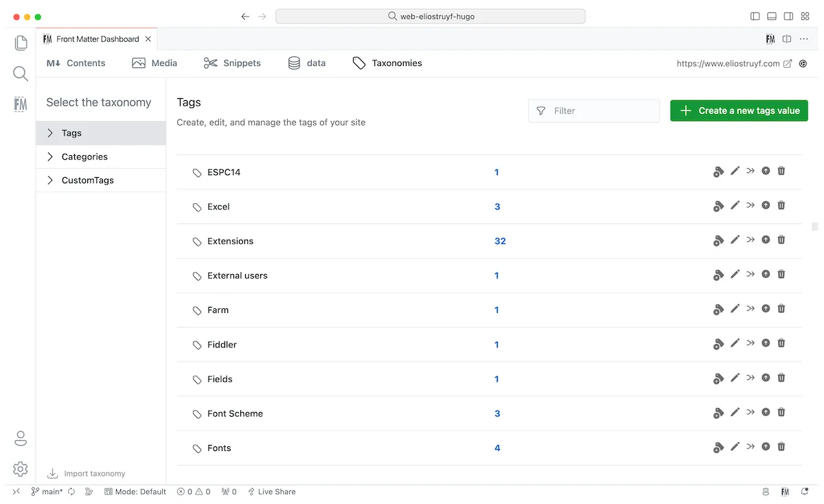The height and width of the screenshot is (504, 824).
Task: Open the Search view in activity bar
Action: point(21,74)
